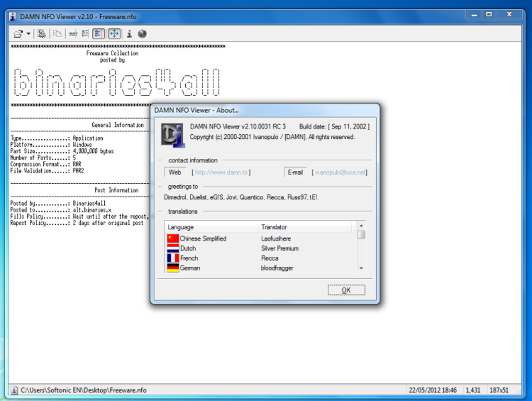The height and width of the screenshot is (401, 532).
Task: Click the right-align text toolbar icon
Action: 85,33
